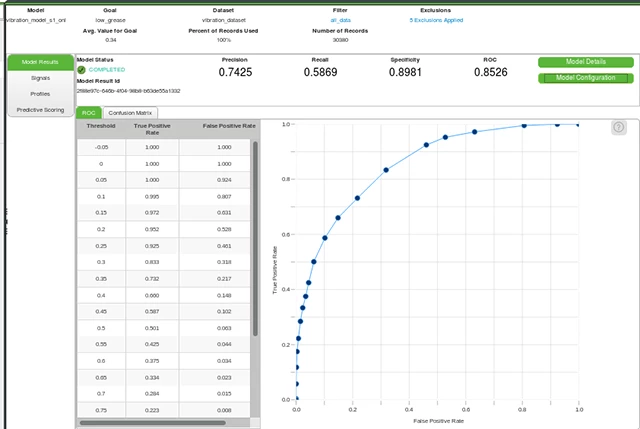The image size is (640, 429).
Task: Click the help question mark icon on chart
Action: point(619,127)
